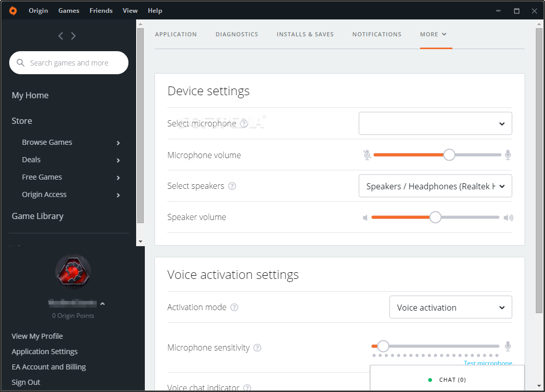Image resolution: width=545 pixels, height=392 pixels.
Task: Expand Free Games submenu
Action: (x=118, y=178)
